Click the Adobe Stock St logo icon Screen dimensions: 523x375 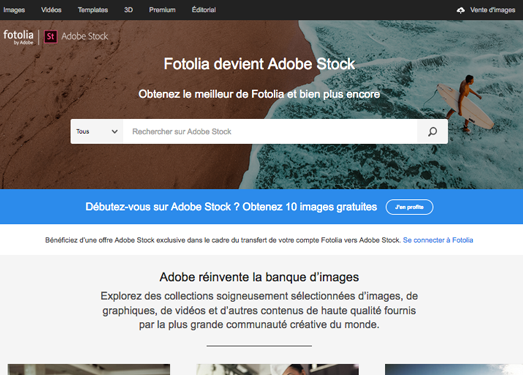pyautogui.click(x=51, y=36)
